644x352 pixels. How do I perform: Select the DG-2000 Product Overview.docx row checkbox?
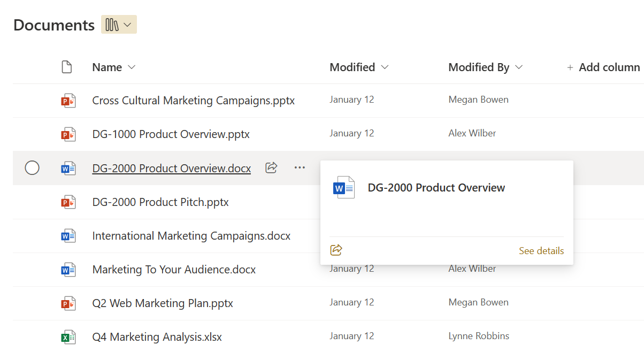pos(32,167)
